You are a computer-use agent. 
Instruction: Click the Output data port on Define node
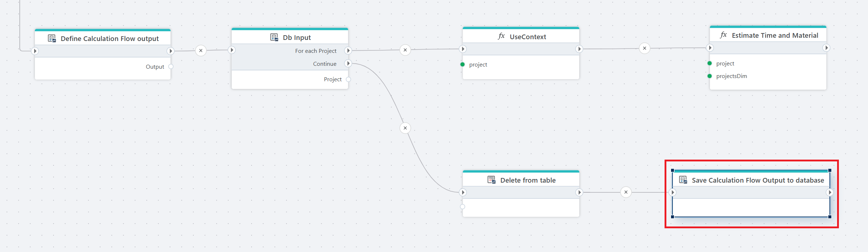(x=171, y=67)
